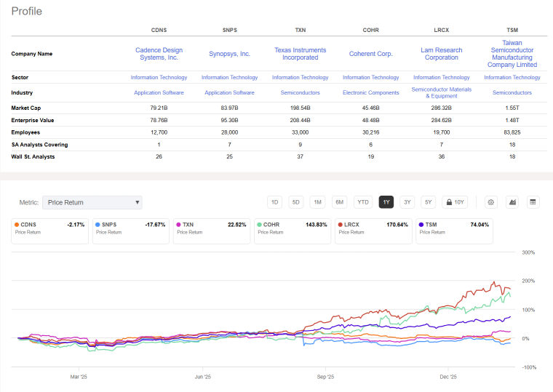Click the CDNS column header
This screenshot has width=553, height=392.
pyautogui.click(x=159, y=30)
